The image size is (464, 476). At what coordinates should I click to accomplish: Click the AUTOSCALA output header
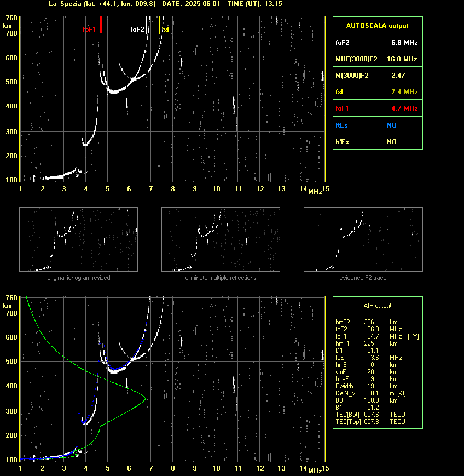(x=377, y=26)
